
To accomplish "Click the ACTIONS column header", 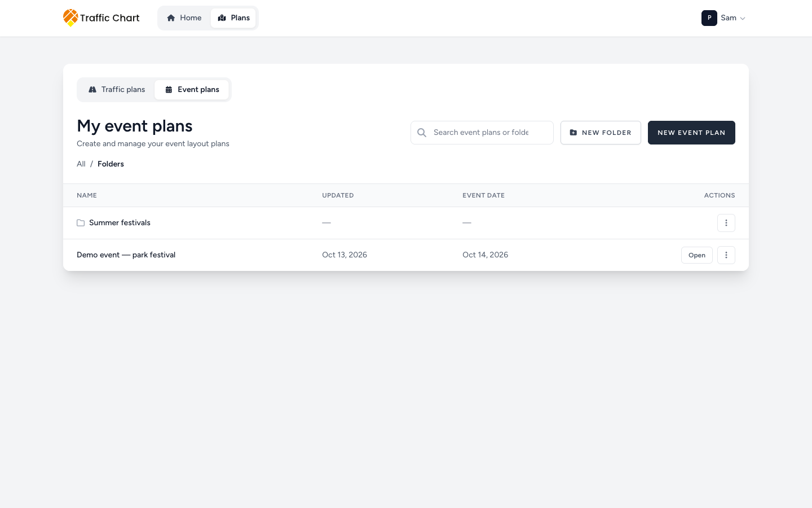I will [x=720, y=195].
